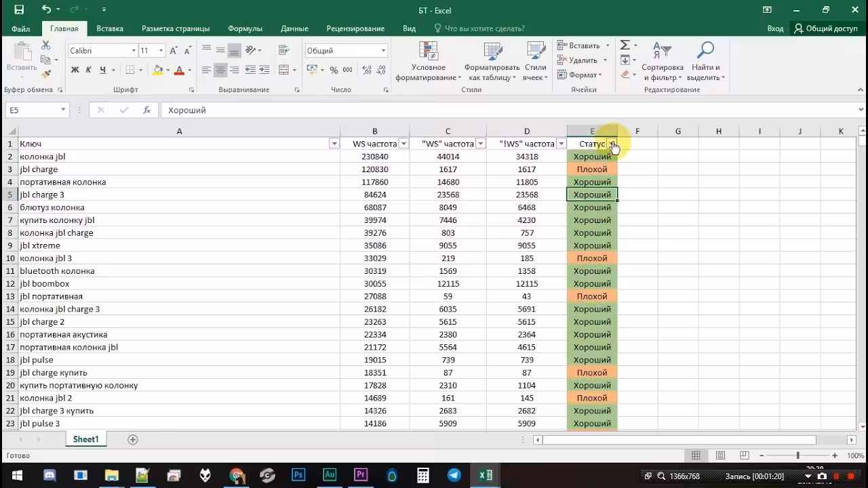Click the insert function fx icon
Screen dimensions: 868x488
click(146, 110)
